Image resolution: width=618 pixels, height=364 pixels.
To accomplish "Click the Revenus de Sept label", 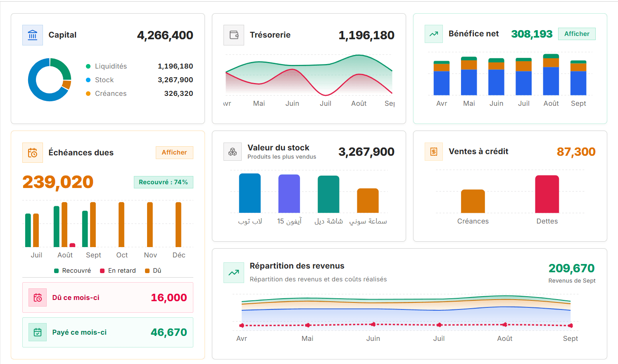I will click(x=572, y=281).
